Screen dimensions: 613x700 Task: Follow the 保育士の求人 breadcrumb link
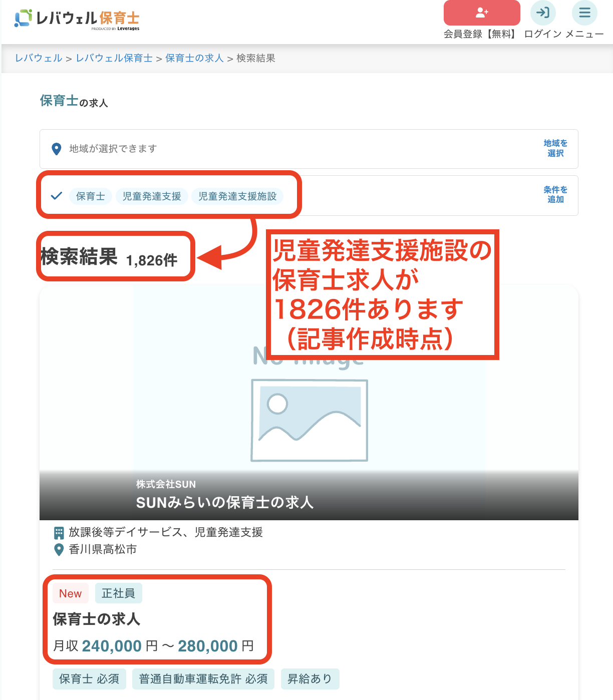[194, 58]
